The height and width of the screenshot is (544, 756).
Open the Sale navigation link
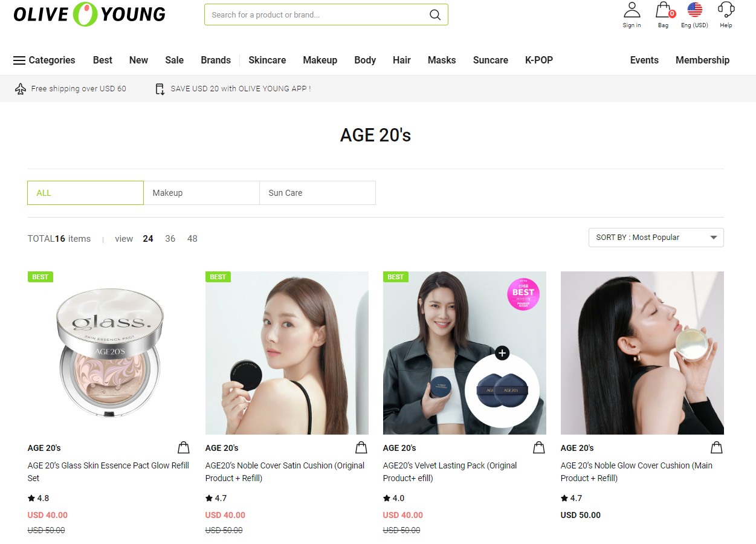(174, 60)
